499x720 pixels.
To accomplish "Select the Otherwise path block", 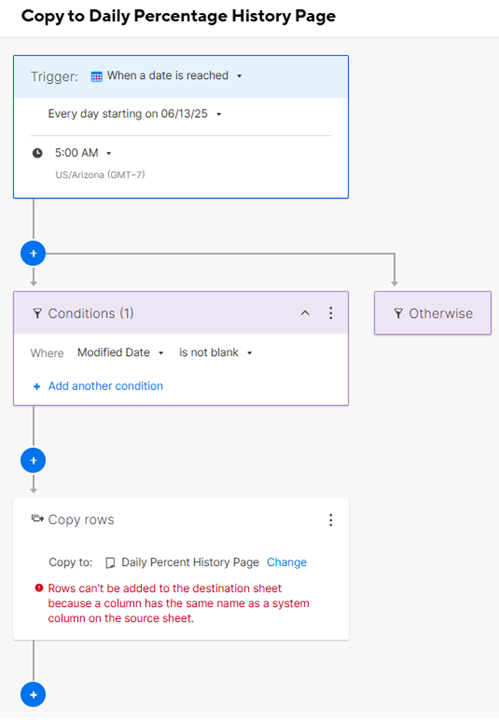I will [432, 313].
